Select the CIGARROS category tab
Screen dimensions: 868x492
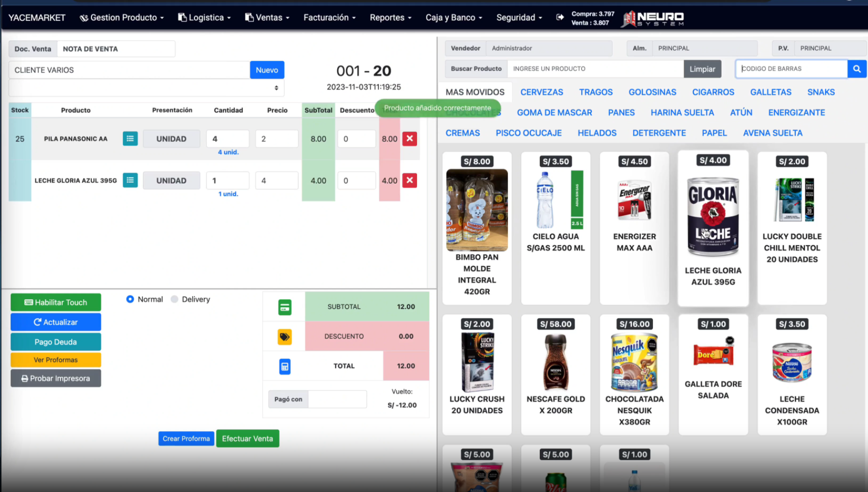click(x=713, y=92)
